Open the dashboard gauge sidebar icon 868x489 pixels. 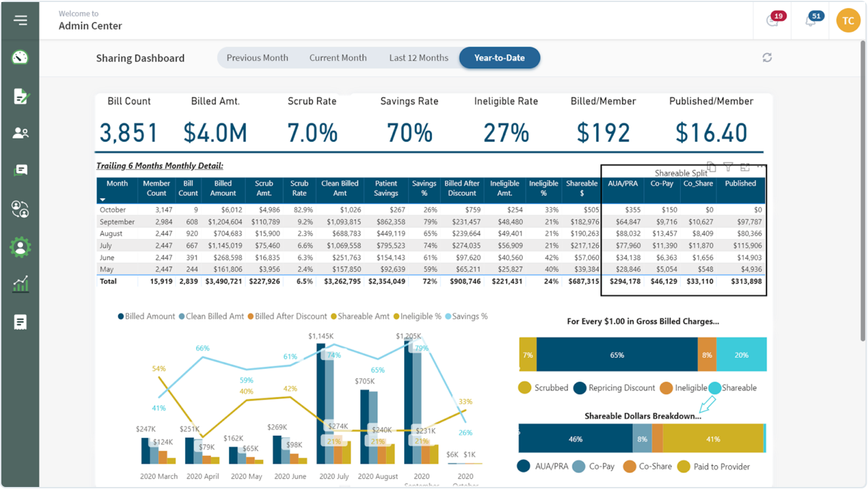click(x=20, y=57)
